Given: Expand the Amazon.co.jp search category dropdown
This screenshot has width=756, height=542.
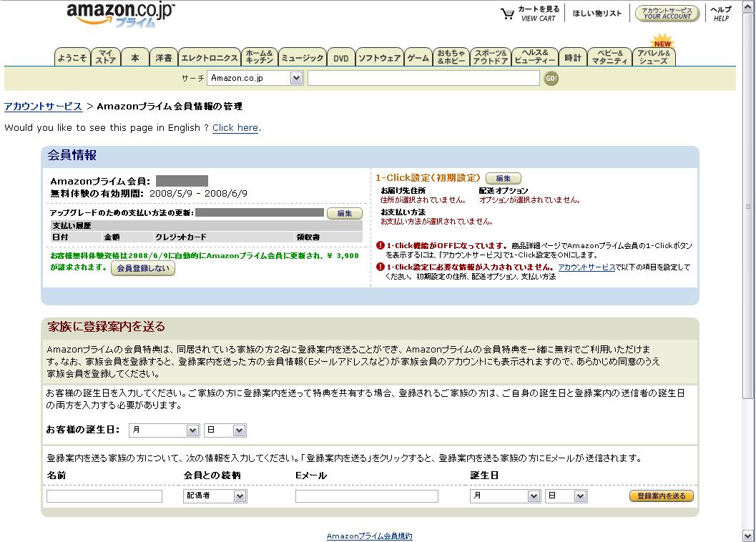Looking at the screenshot, I should pyautogui.click(x=255, y=78).
